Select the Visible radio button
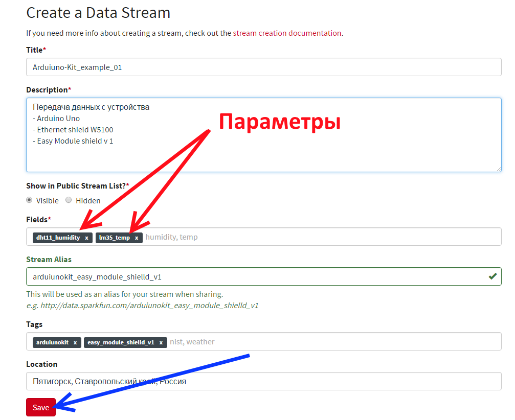515x420 pixels. coord(29,200)
